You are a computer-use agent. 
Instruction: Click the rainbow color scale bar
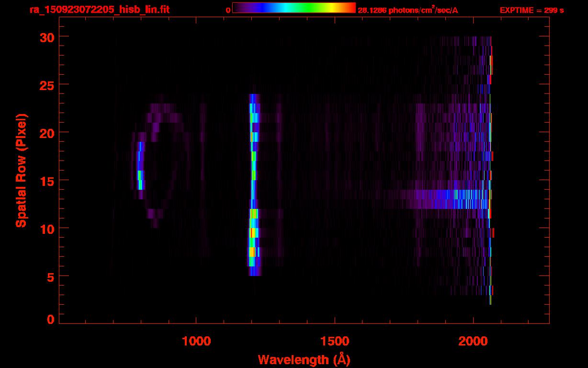(294, 8)
